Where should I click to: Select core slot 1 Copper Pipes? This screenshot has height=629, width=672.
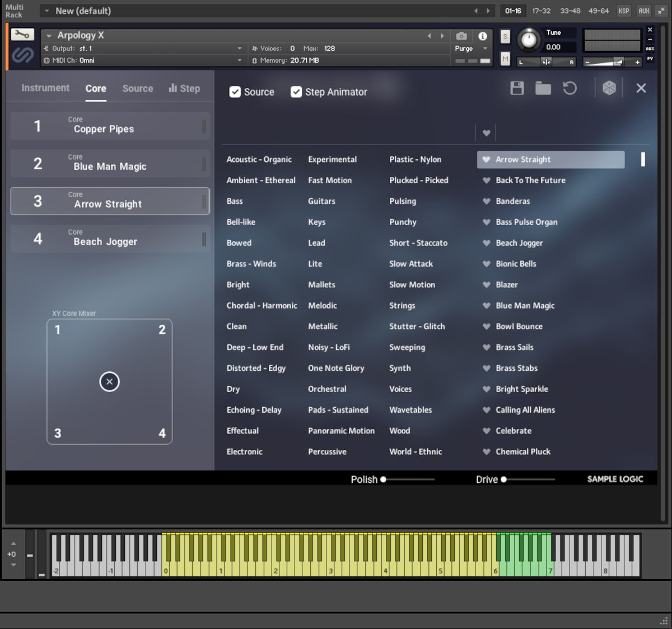coord(110,126)
